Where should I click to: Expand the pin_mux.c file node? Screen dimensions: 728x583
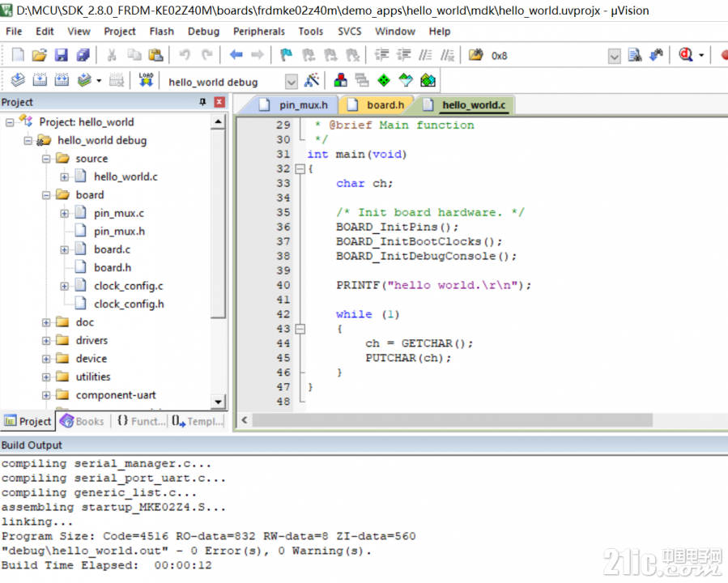pyautogui.click(x=64, y=214)
